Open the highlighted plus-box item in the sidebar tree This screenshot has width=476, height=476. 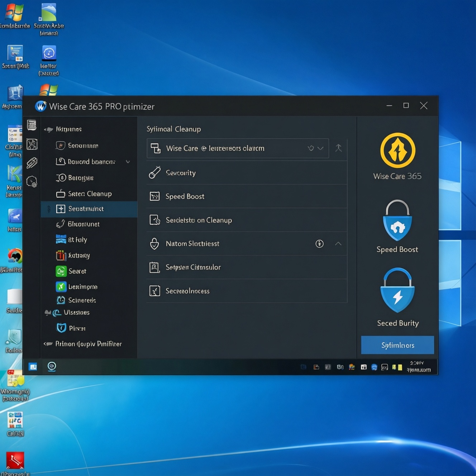(x=89, y=209)
